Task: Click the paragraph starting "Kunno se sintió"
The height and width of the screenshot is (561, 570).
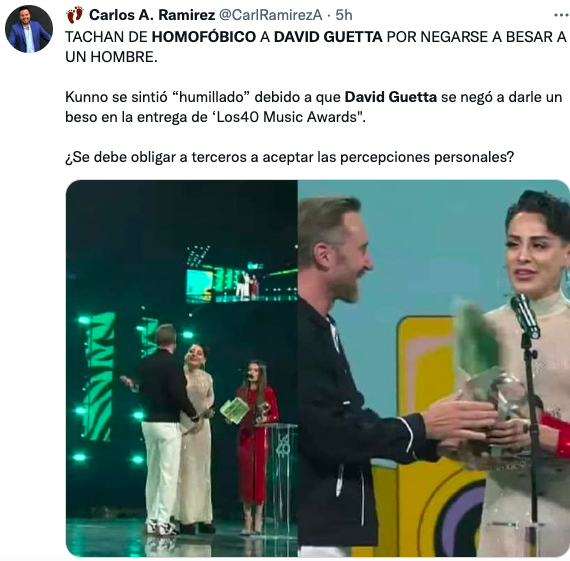Action: pyautogui.click(x=313, y=107)
